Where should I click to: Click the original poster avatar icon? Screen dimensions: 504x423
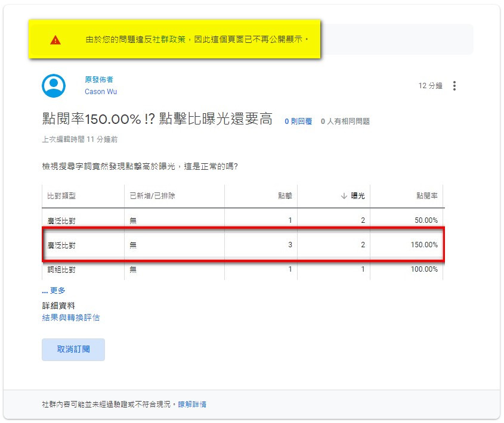54,86
